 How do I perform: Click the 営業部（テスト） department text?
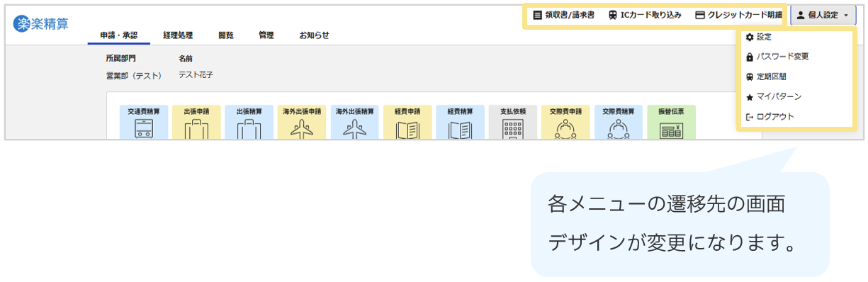pyautogui.click(x=134, y=75)
